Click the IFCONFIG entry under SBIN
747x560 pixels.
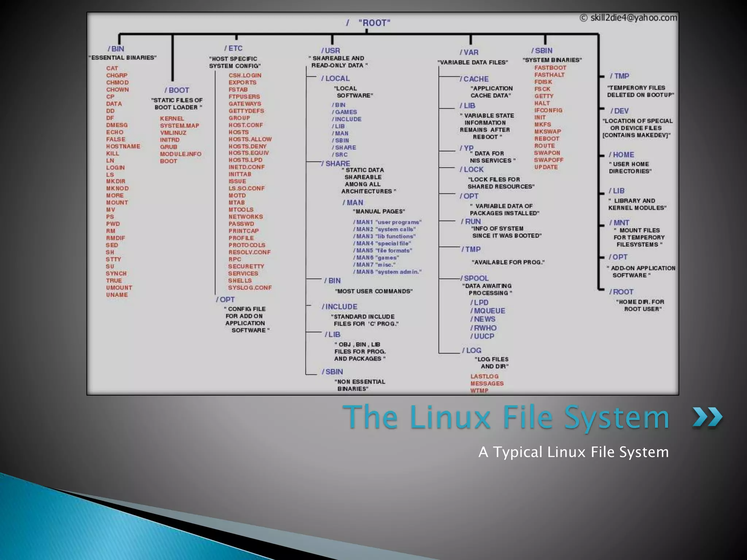pos(549,110)
